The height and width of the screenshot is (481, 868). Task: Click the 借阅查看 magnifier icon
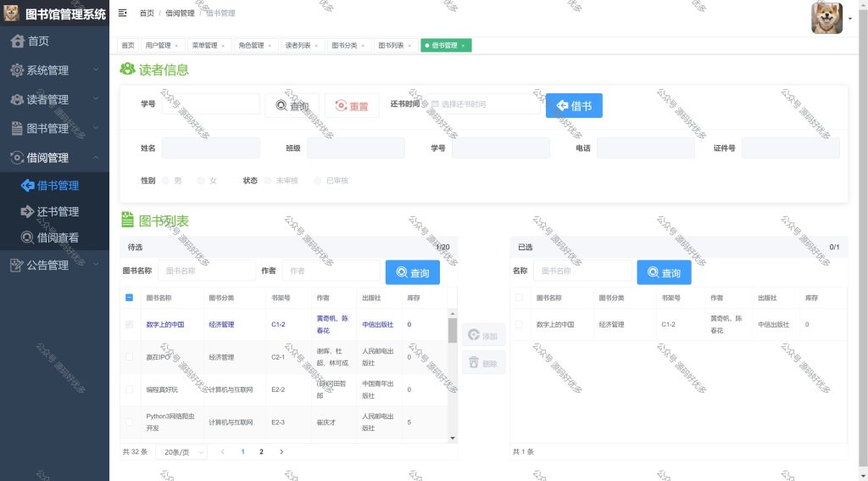27,238
